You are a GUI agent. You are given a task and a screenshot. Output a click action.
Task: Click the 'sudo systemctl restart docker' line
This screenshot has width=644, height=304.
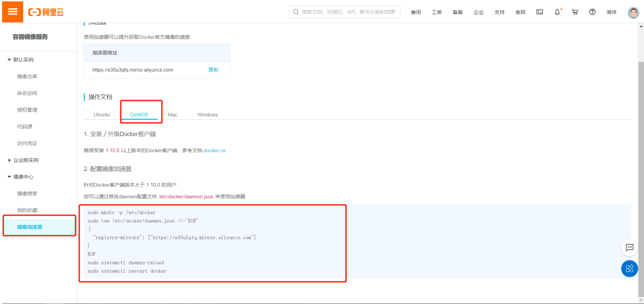[127, 271]
